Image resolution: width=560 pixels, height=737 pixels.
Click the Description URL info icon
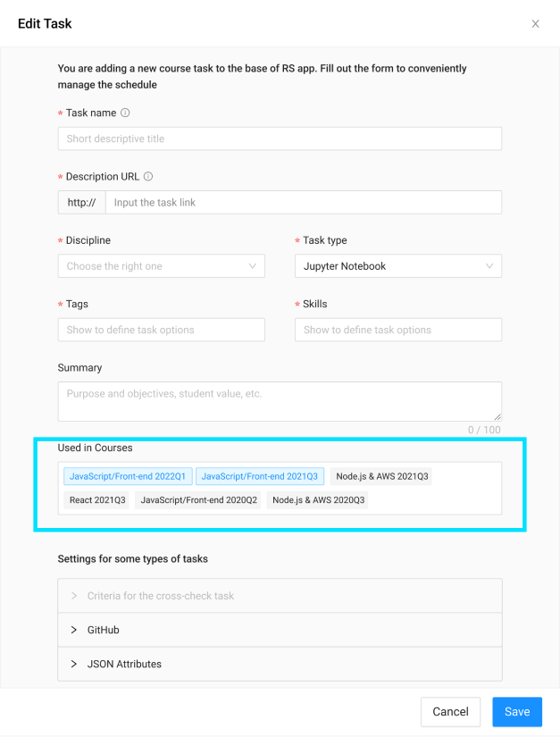148,177
